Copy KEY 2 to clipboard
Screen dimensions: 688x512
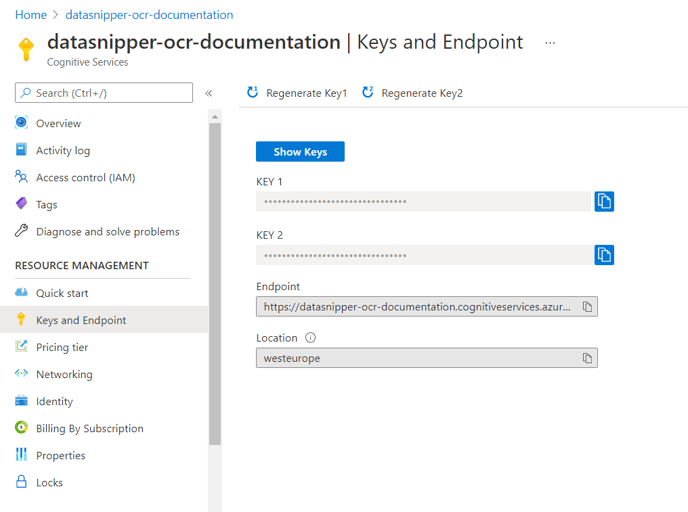tap(604, 255)
